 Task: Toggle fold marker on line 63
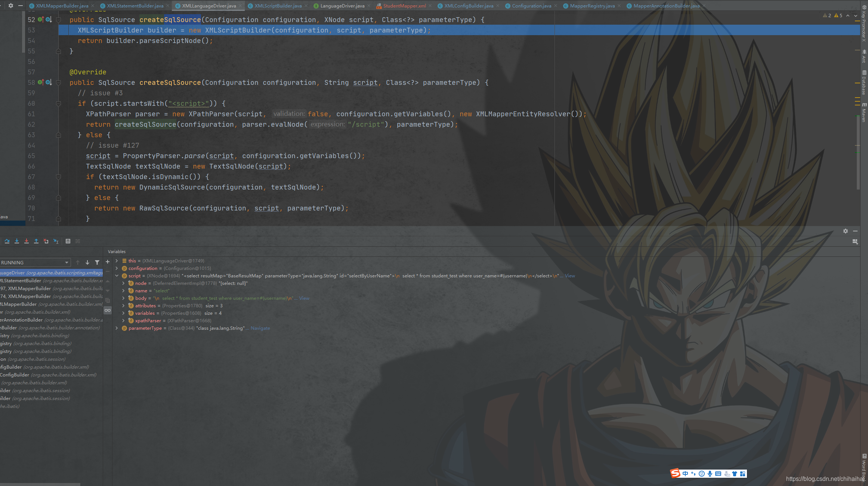coord(58,135)
